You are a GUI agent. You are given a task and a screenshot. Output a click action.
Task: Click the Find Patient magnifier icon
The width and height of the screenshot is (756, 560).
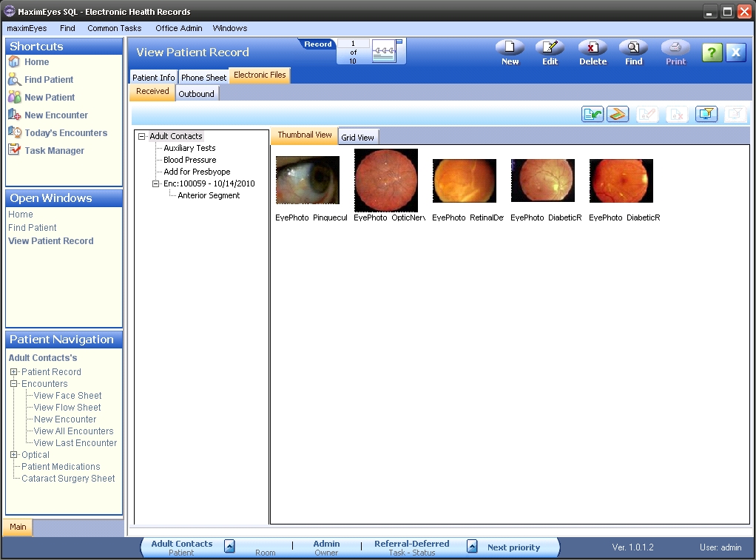(x=15, y=80)
